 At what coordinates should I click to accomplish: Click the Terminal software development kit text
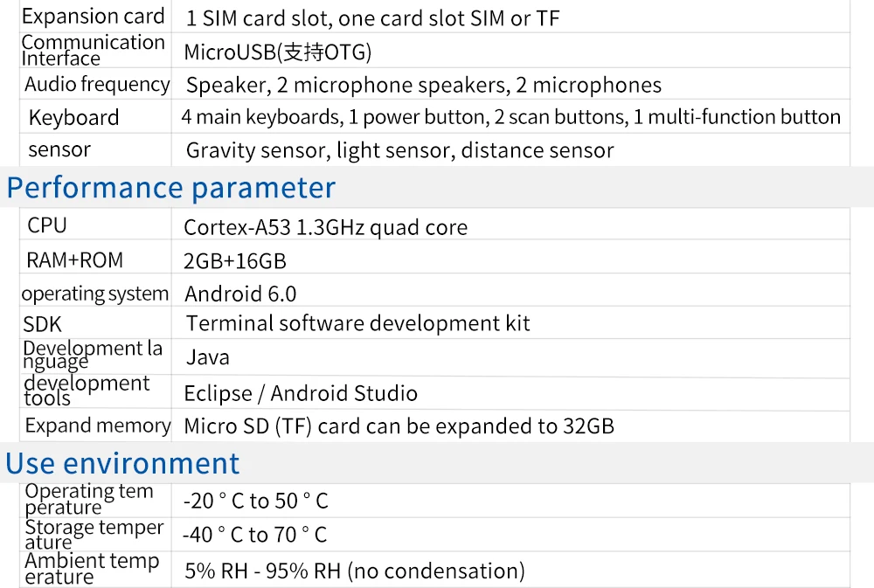point(357,323)
